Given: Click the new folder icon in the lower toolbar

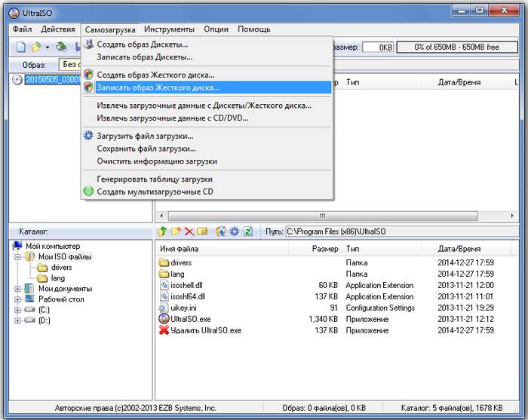Looking at the screenshot, I should pos(176,231).
